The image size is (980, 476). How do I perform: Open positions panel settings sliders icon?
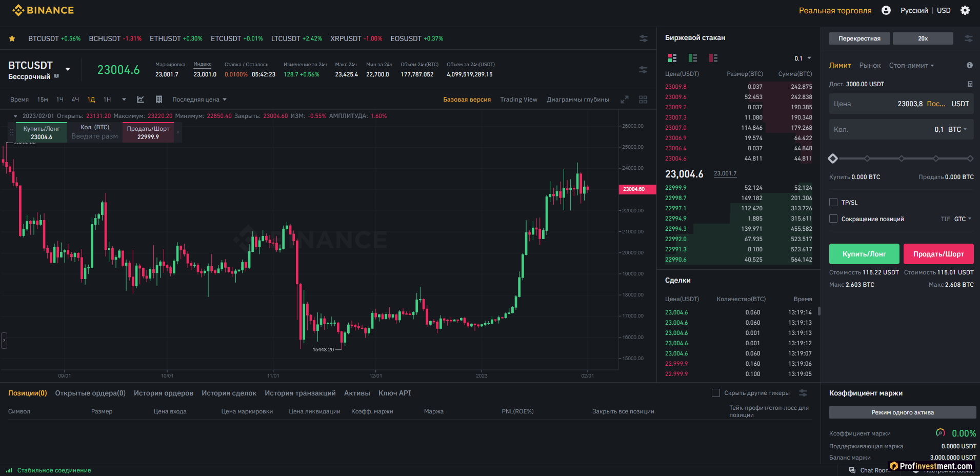coord(803,393)
